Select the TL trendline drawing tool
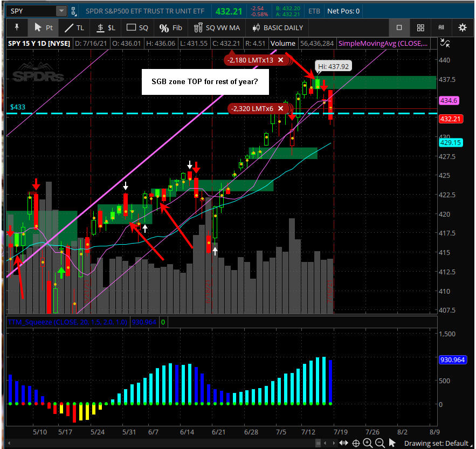476x449 pixels. (x=74, y=27)
